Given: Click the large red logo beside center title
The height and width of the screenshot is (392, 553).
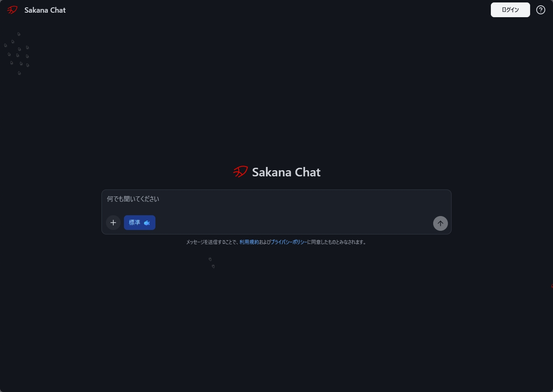Looking at the screenshot, I should (x=241, y=172).
